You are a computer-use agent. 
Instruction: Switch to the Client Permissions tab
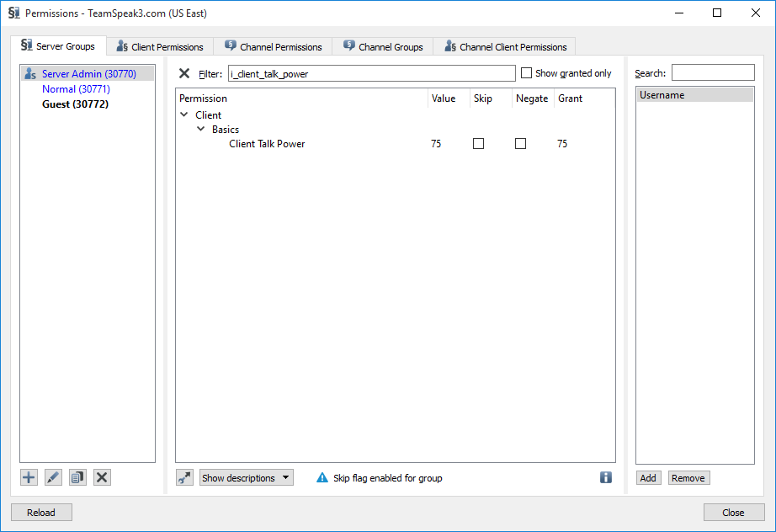(160, 47)
